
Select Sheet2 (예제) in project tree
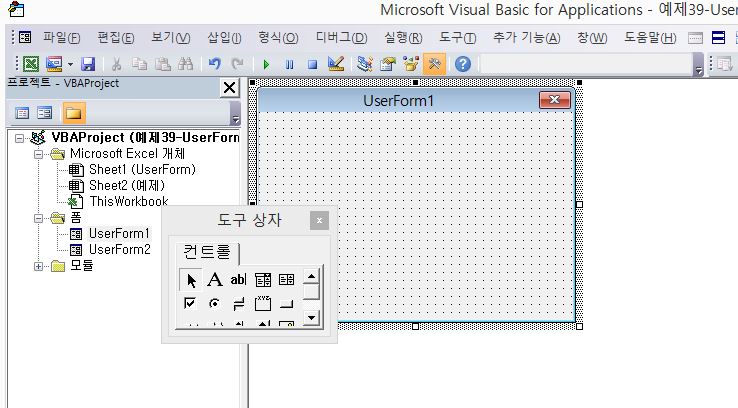click(x=127, y=185)
